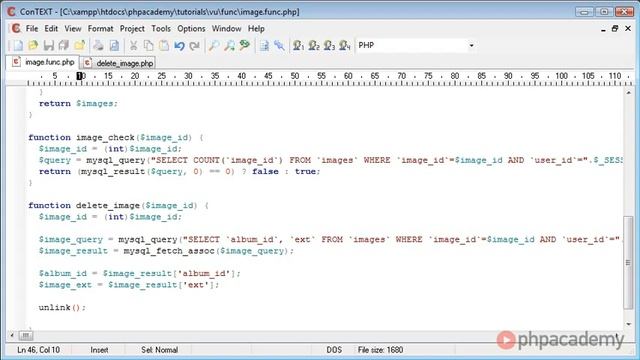640x360 pixels.
Task: Minimize the inner document window
Action: 603,29
